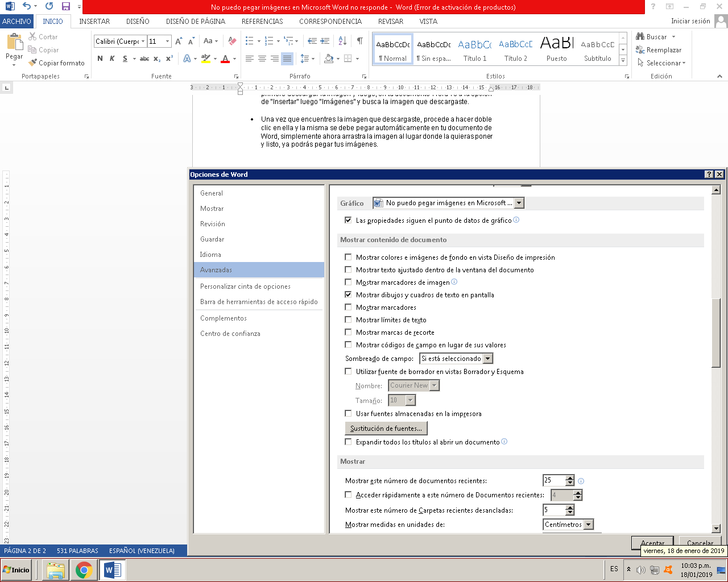
Task: Check Mostrar códigos de campo option
Action: [x=348, y=344]
